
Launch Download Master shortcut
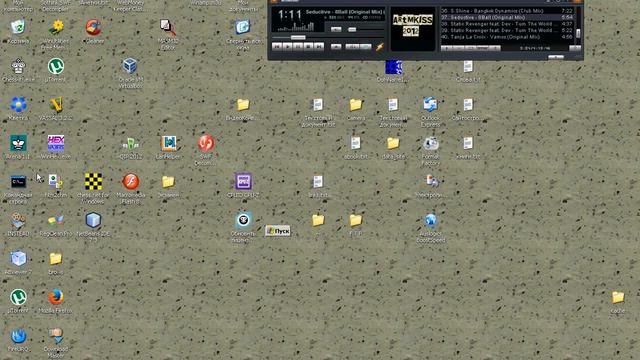pyautogui.click(x=56, y=336)
